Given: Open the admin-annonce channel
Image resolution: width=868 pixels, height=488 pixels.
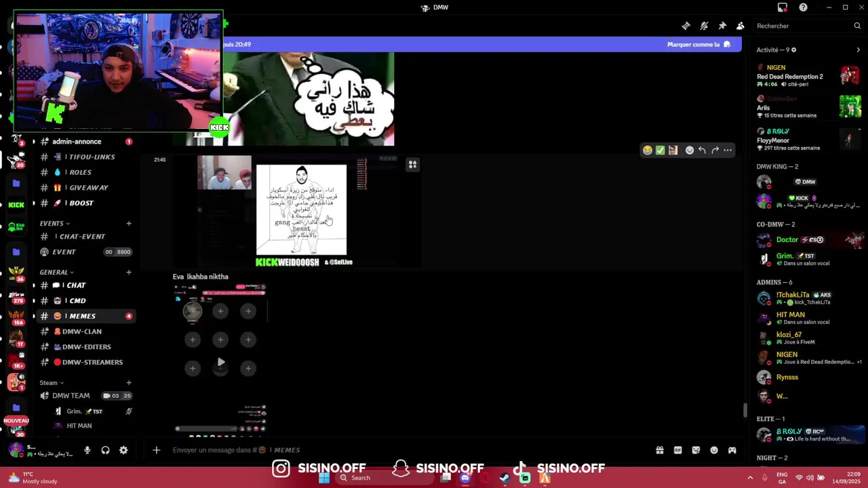Looking at the screenshot, I should pyautogui.click(x=85, y=142).
